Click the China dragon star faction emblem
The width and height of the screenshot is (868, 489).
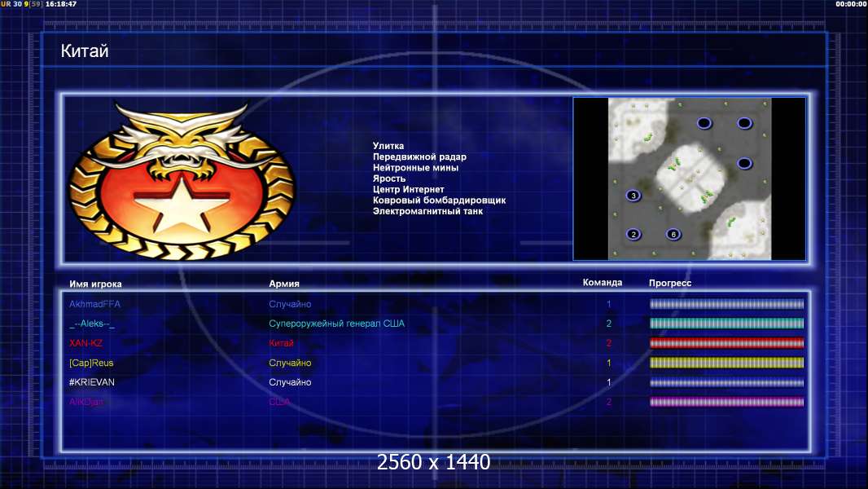(x=182, y=180)
